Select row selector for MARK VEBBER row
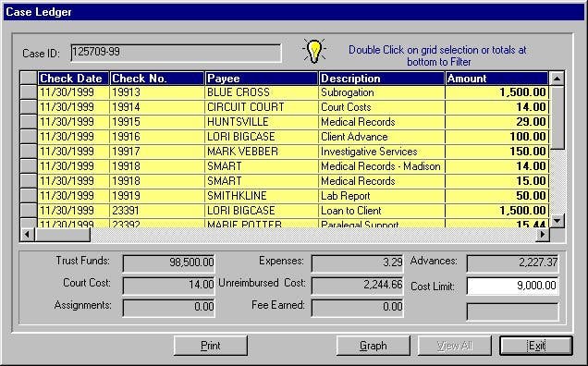 (29, 152)
